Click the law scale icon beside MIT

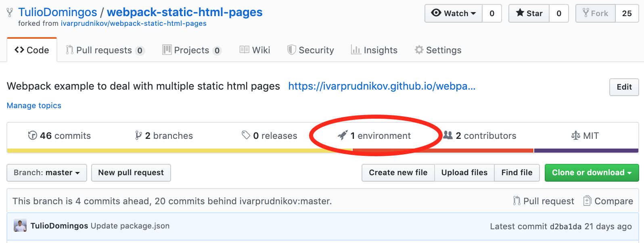pos(575,136)
